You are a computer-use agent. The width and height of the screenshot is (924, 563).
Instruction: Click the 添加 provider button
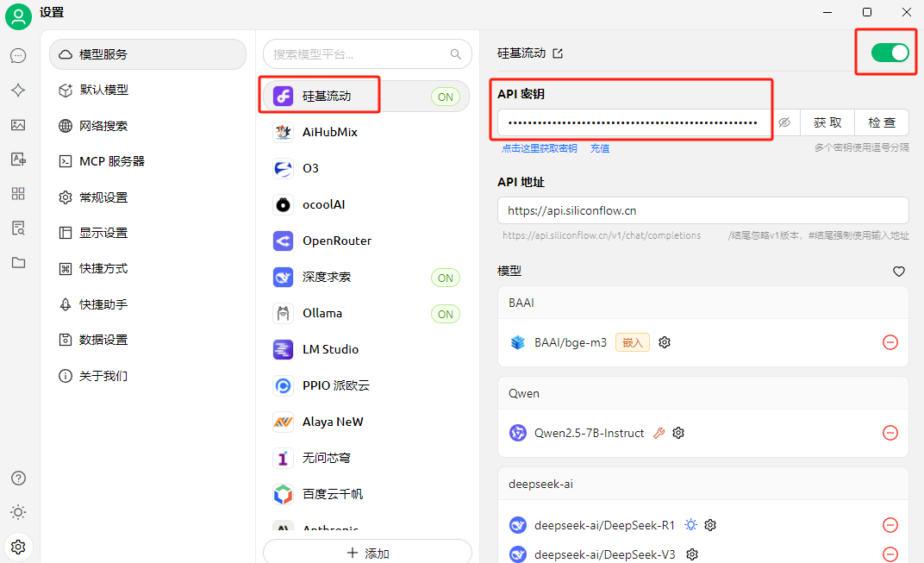click(x=368, y=553)
